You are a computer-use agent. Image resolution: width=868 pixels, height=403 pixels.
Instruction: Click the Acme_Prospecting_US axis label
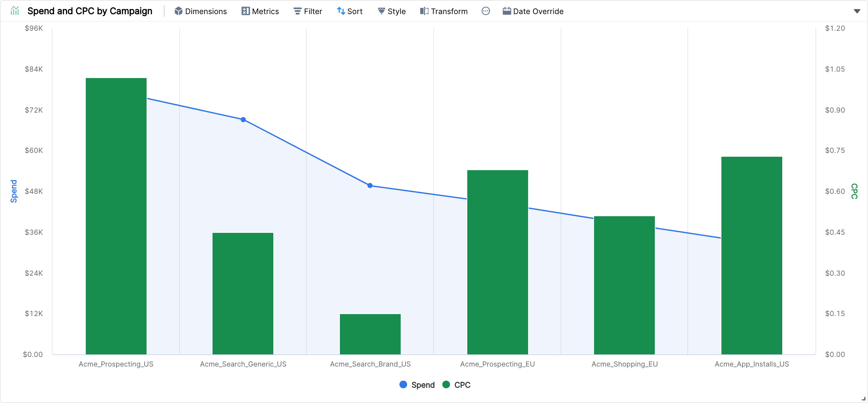(x=116, y=364)
